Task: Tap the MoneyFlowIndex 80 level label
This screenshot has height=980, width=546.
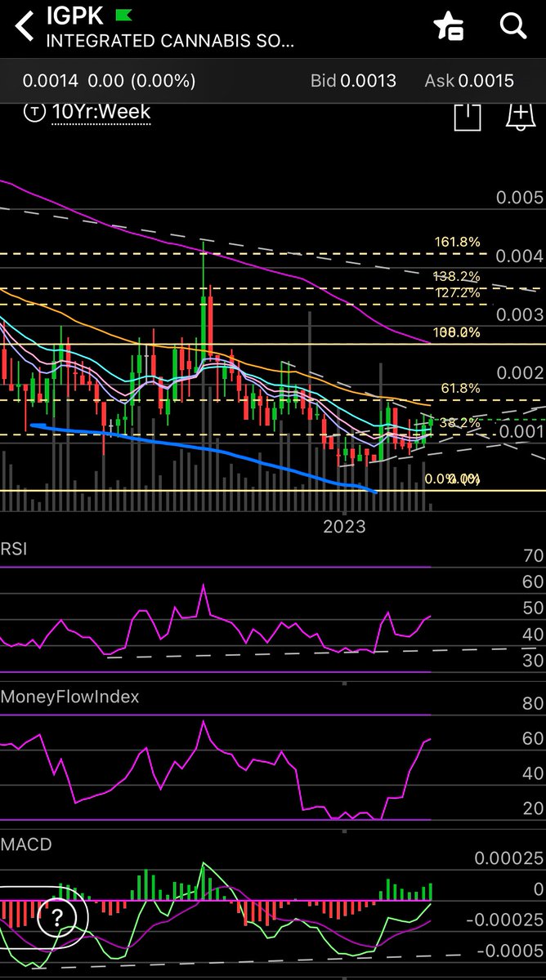Action: 534,704
